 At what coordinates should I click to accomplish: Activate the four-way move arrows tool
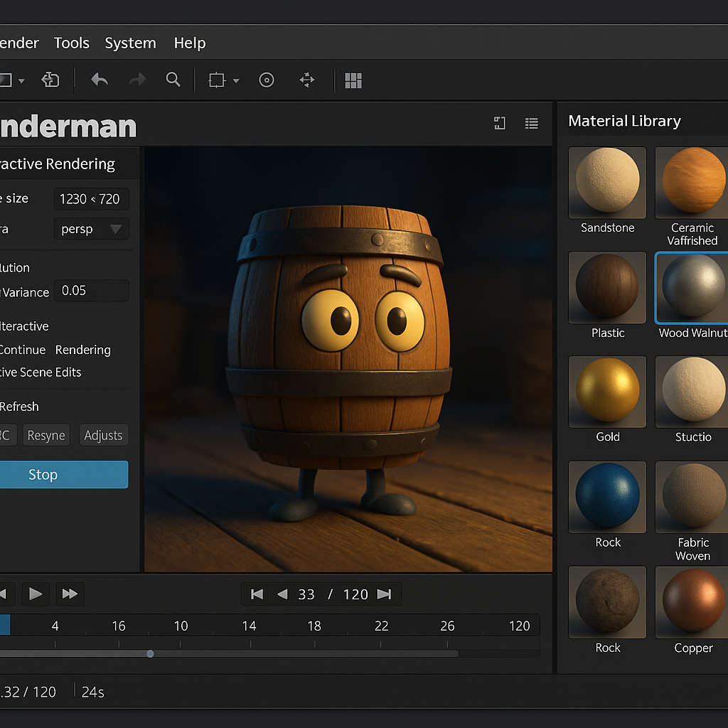click(307, 80)
